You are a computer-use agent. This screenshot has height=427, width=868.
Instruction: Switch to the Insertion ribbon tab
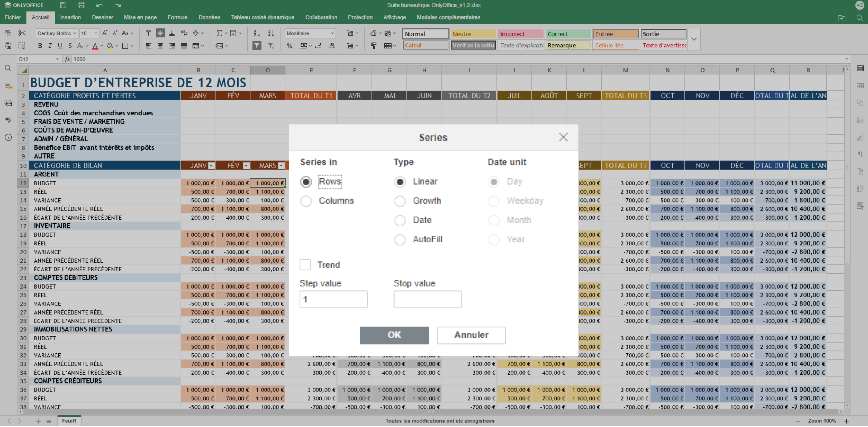click(x=71, y=17)
